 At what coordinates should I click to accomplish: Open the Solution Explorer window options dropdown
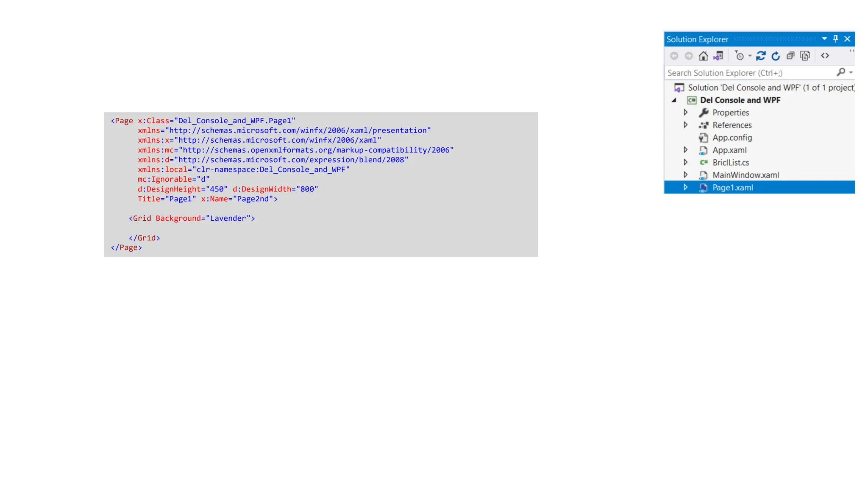(824, 39)
